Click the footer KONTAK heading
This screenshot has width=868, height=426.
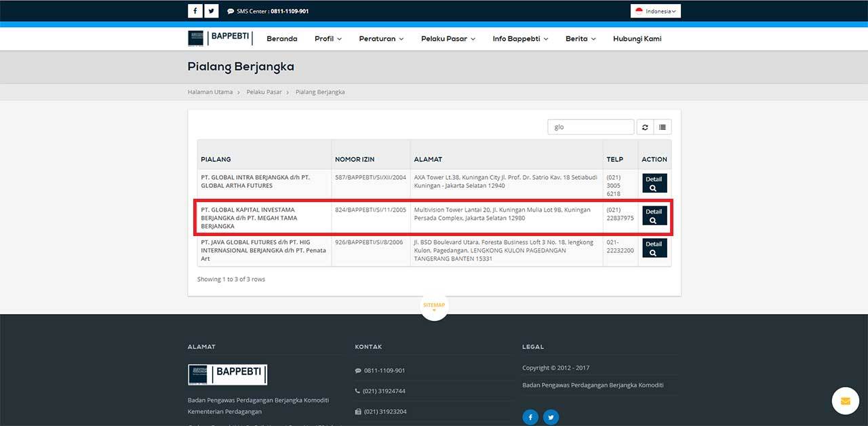pos(368,347)
